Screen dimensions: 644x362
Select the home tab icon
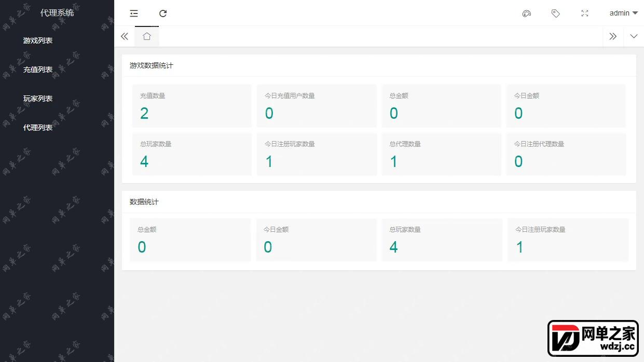pos(147,36)
